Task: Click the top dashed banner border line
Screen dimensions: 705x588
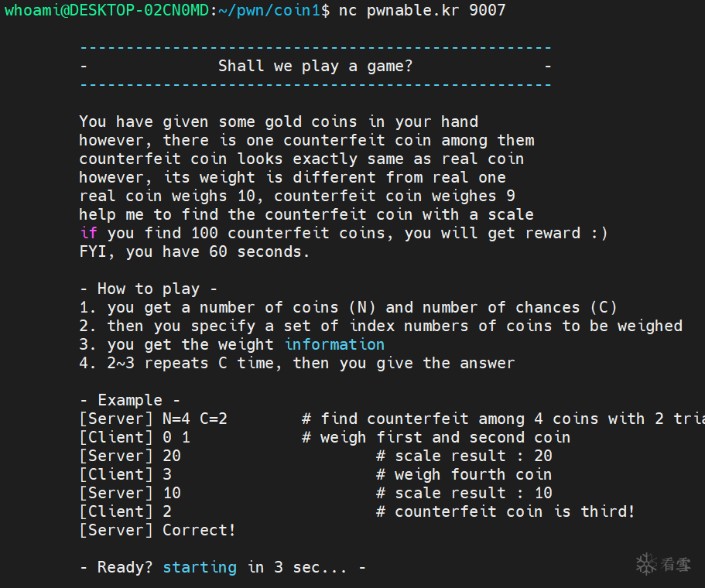Action: click(316, 47)
